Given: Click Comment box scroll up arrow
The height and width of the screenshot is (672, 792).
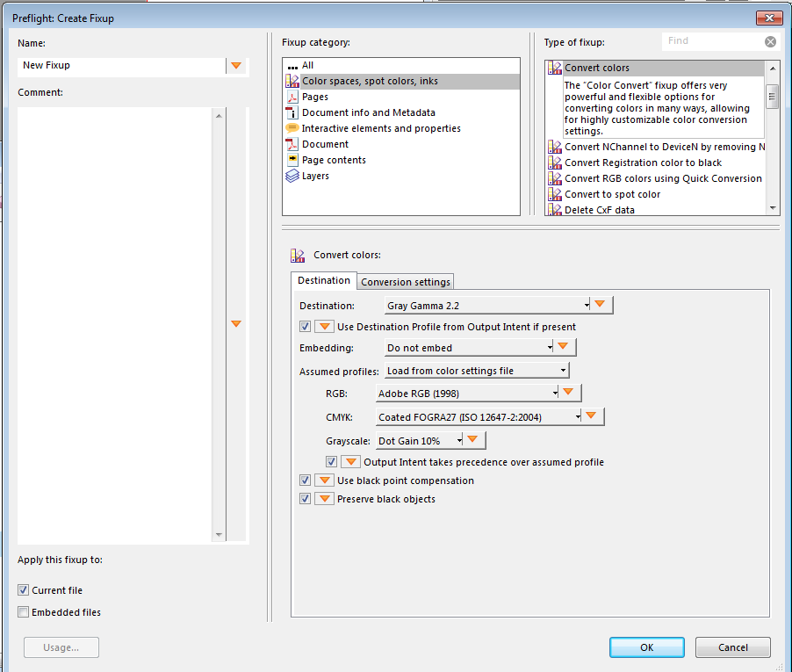Looking at the screenshot, I should 219,116.
